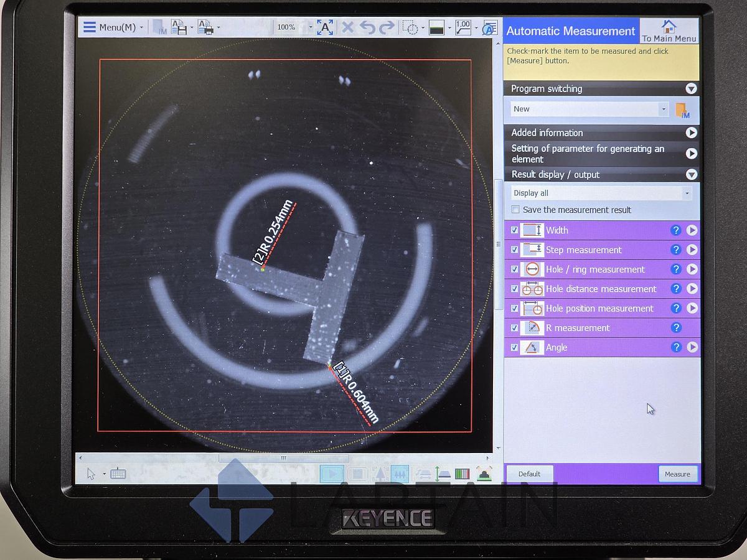747x560 pixels.
Task: Collapse the Result display / output section
Action: [691, 175]
